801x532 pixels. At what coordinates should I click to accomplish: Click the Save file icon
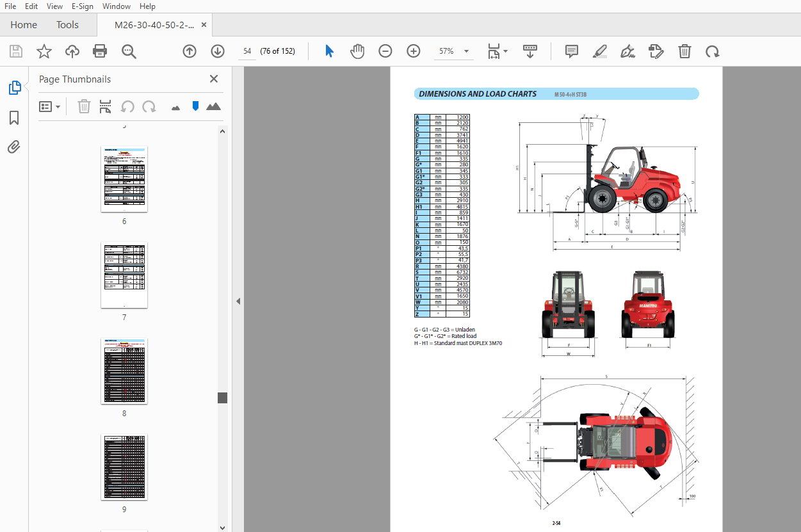pos(16,51)
